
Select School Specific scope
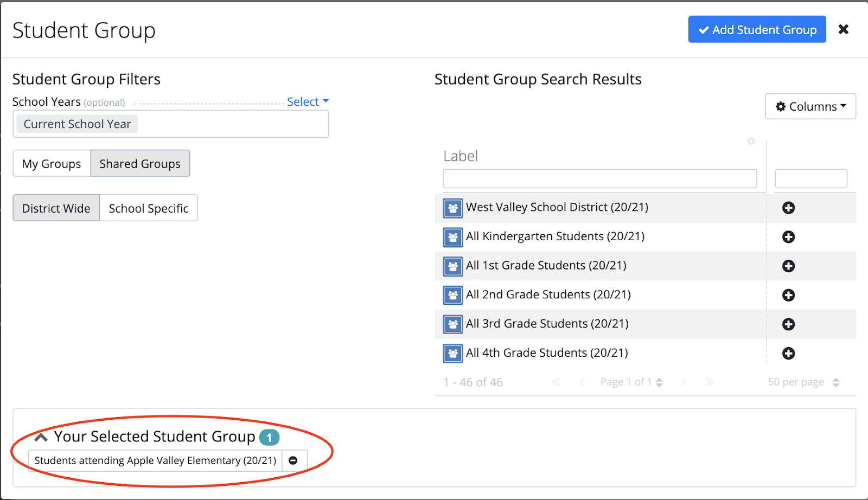point(148,208)
